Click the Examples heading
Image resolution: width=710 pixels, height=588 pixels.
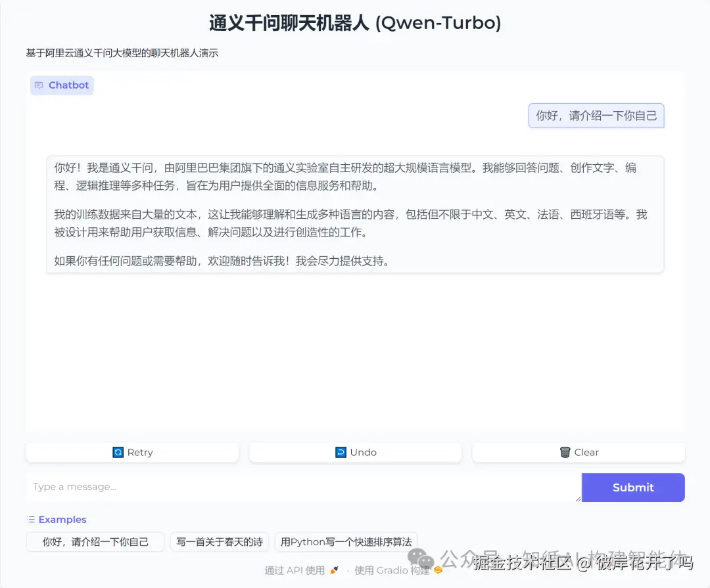pos(62,520)
